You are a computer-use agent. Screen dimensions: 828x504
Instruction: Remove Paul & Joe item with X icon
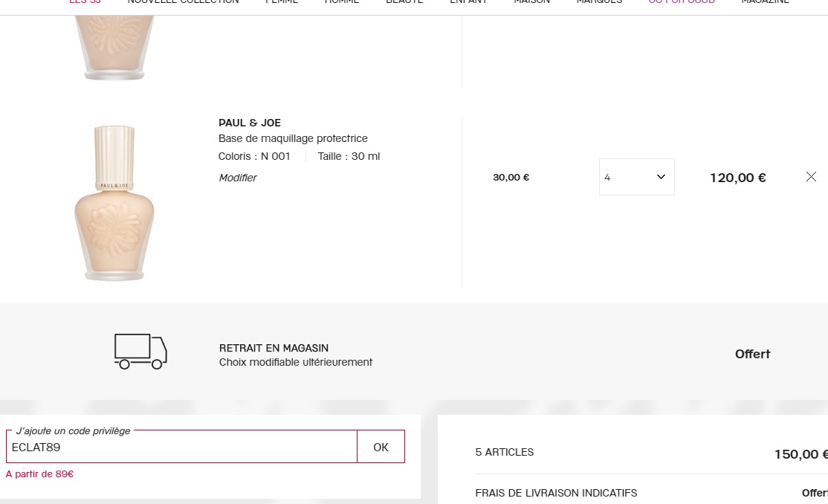(x=811, y=177)
